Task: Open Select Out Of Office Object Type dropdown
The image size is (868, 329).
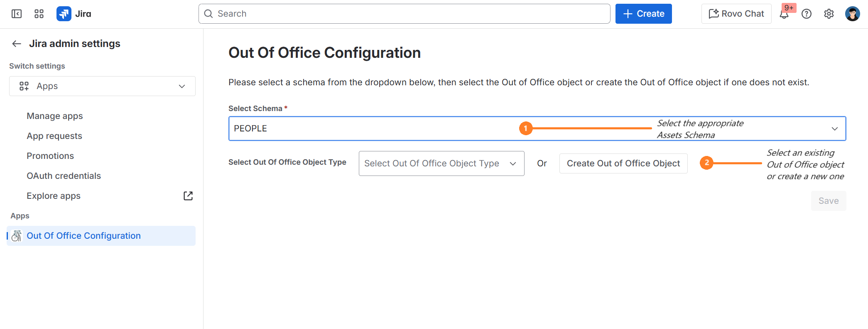Action: click(x=441, y=163)
